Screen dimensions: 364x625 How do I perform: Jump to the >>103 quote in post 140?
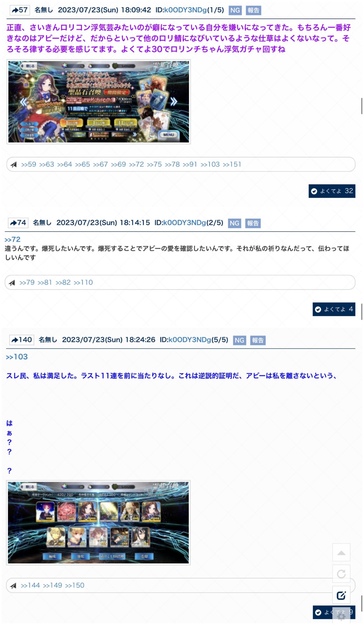pyautogui.click(x=17, y=357)
